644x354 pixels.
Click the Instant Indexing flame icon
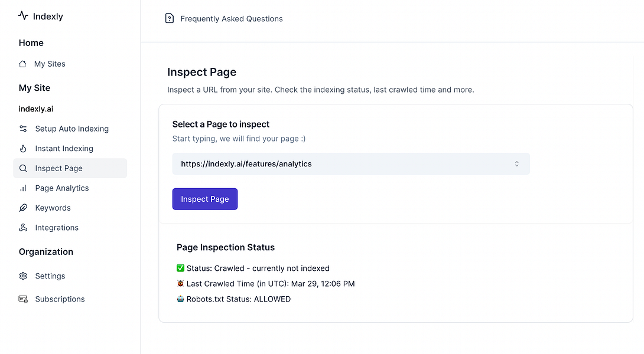point(23,148)
